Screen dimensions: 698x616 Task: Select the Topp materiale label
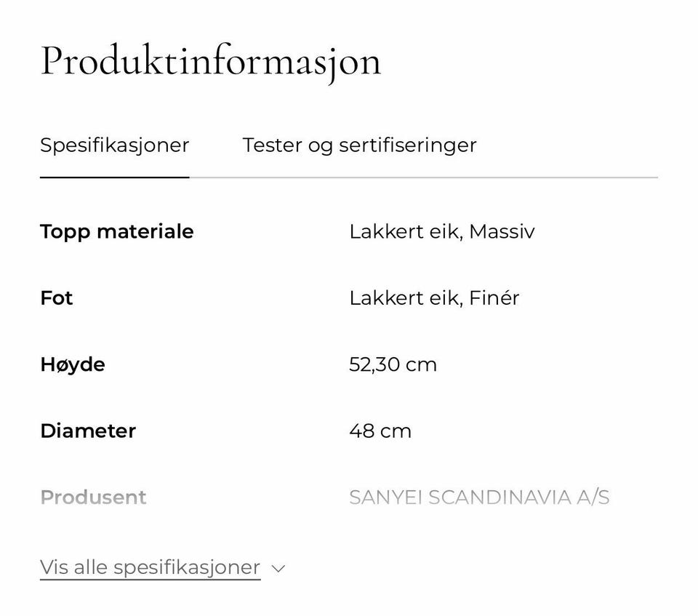[116, 231]
